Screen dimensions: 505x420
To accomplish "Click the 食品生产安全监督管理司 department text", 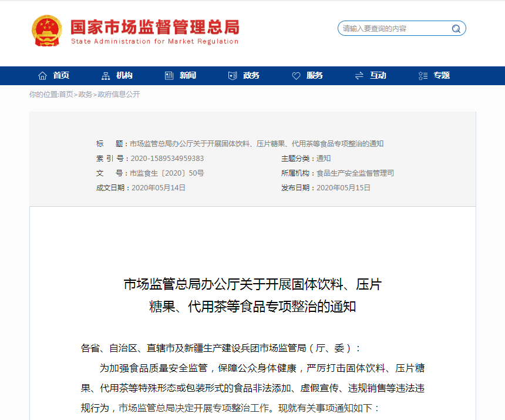I will coord(355,173).
